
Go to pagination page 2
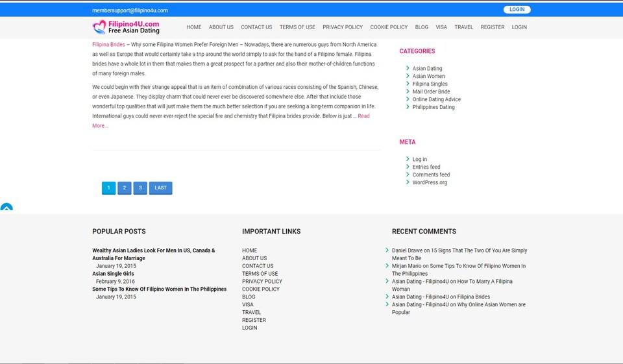(125, 188)
